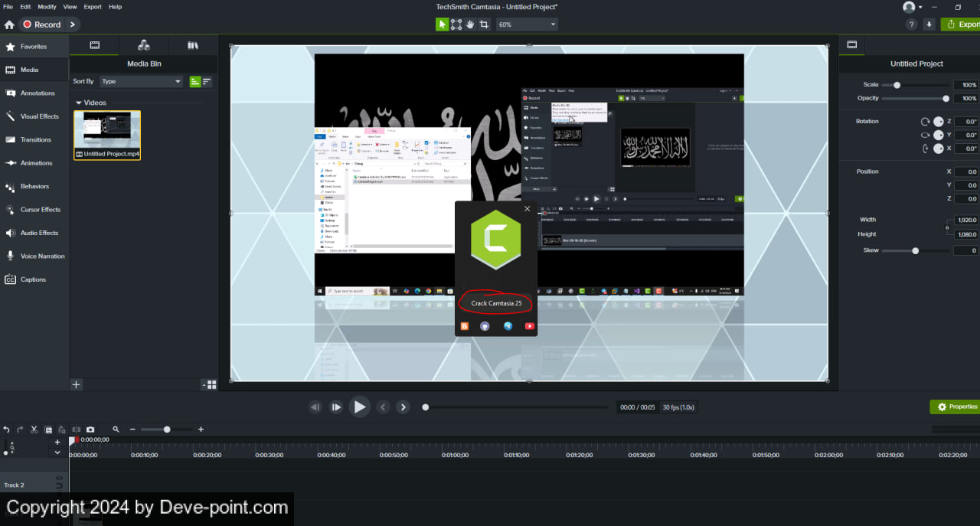The image size is (980, 526).
Task: Click the Opacity slider handle
Action: point(946,99)
